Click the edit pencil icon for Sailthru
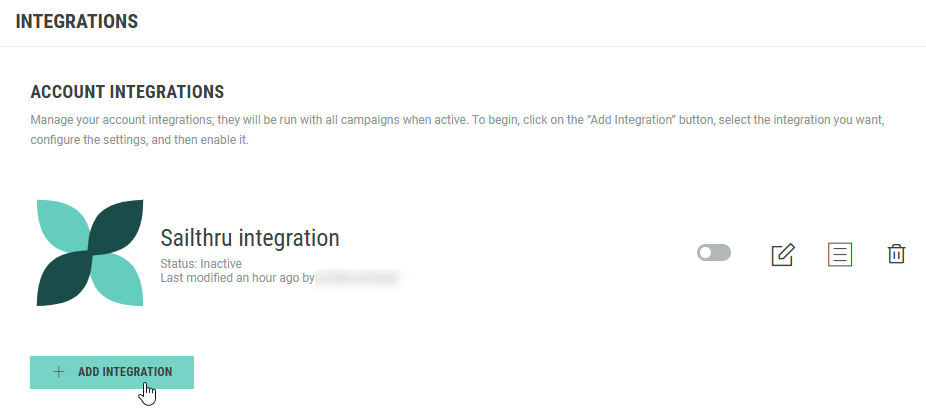The height and width of the screenshot is (416, 926). pos(782,254)
